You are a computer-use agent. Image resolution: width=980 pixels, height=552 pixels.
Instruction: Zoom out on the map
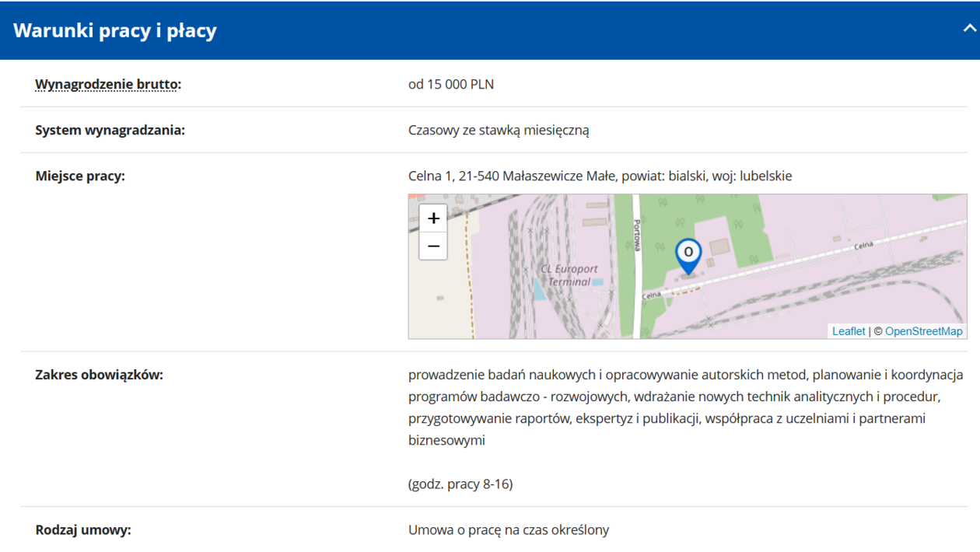(433, 246)
